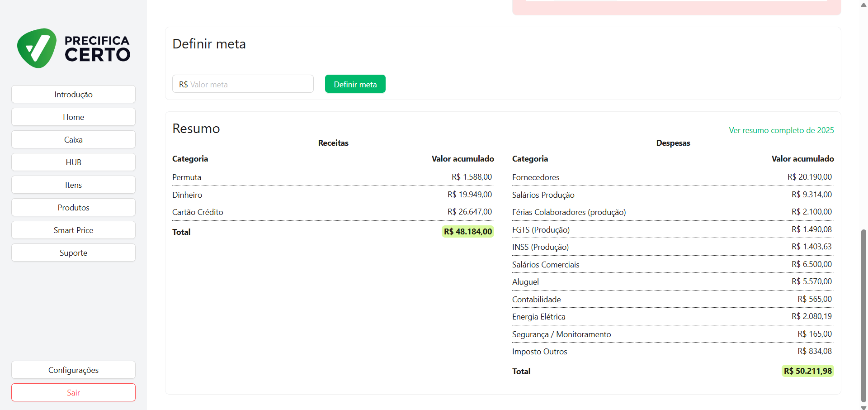Open the Introdução menu item
Viewport: 868px width, 410px height.
(73, 94)
